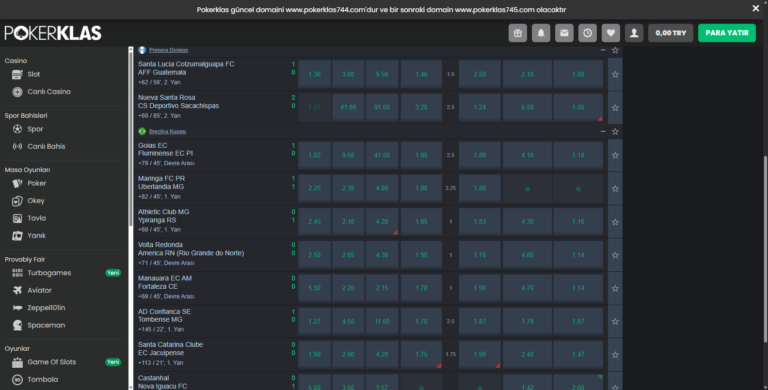The height and width of the screenshot is (390, 768).
Task: Click the page vertical scrollbar
Action: pyautogui.click(x=765, y=248)
